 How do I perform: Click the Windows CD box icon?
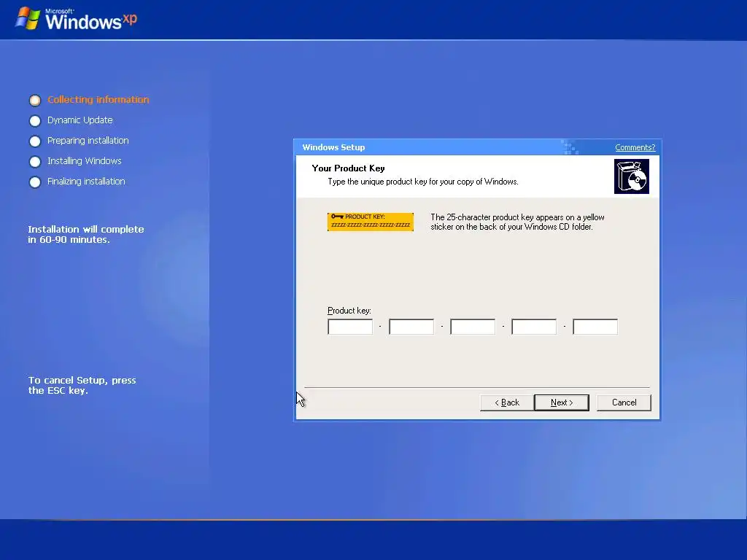632,176
